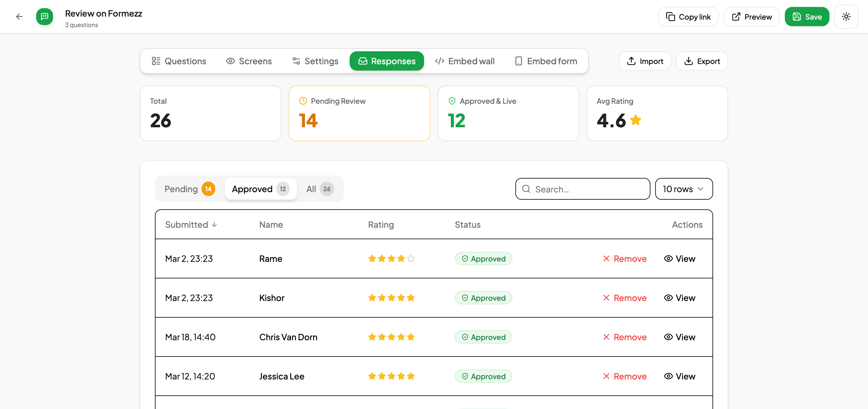Viewport: 868px width, 409px height.
Task: Click the Avg Rating 4.6 card
Action: click(657, 113)
